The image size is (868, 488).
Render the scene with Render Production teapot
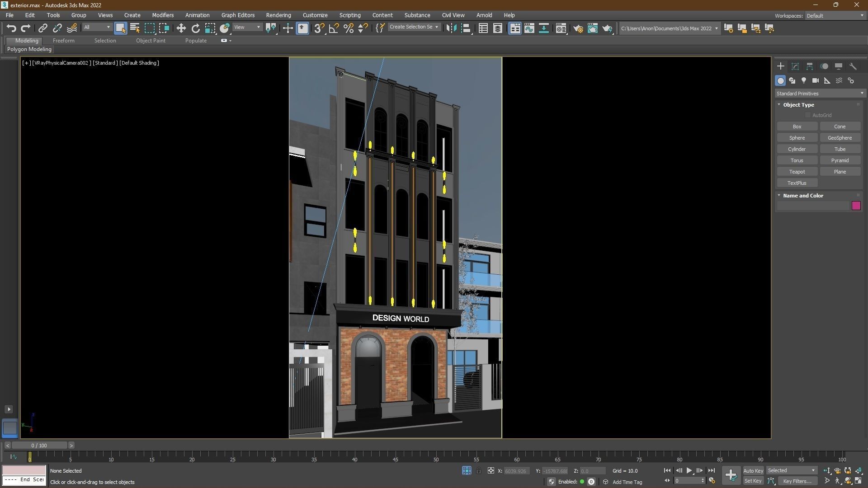607,28
